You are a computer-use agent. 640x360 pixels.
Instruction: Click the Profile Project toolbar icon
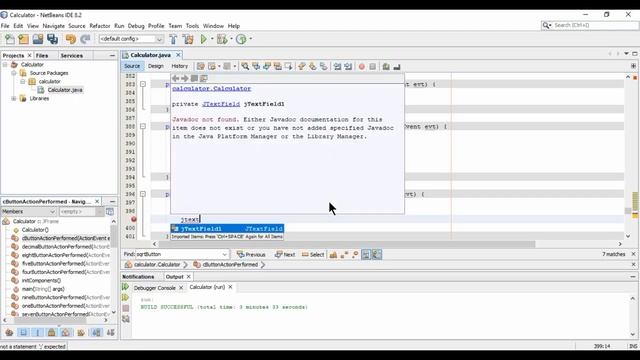pos(241,39)
